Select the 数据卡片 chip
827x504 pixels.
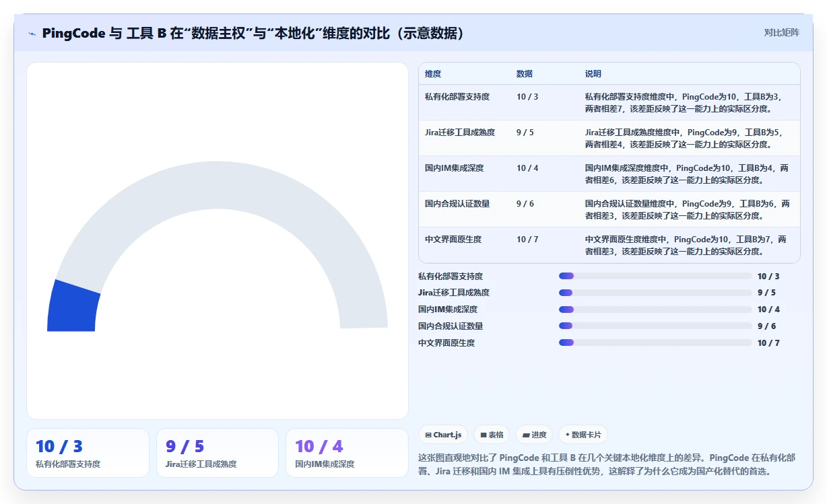[x=583, y=435]
